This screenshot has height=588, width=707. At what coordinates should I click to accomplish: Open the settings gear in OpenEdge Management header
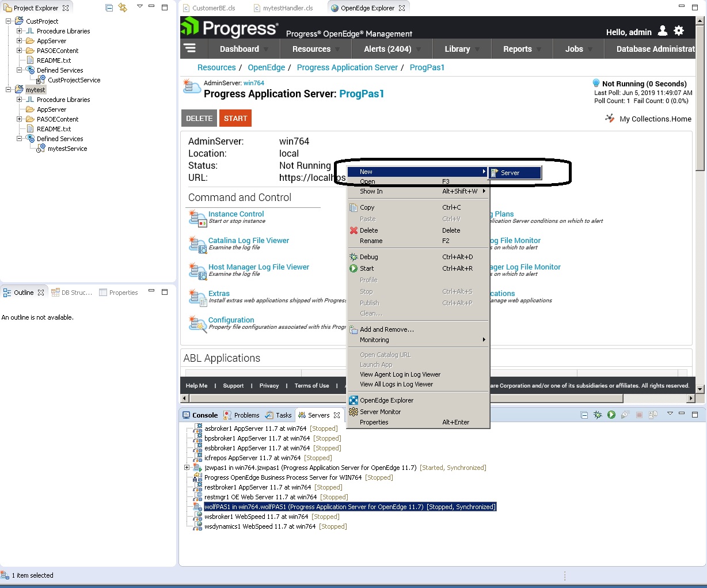pos(679,31)
